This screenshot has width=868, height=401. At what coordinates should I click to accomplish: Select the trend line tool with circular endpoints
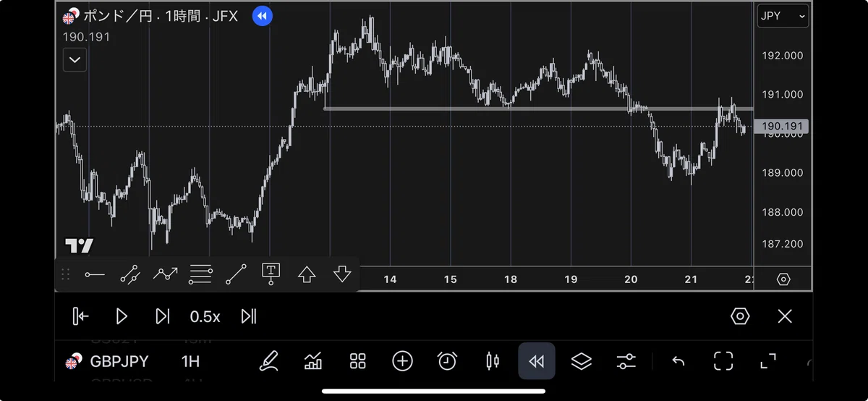(x=129, y=274)
